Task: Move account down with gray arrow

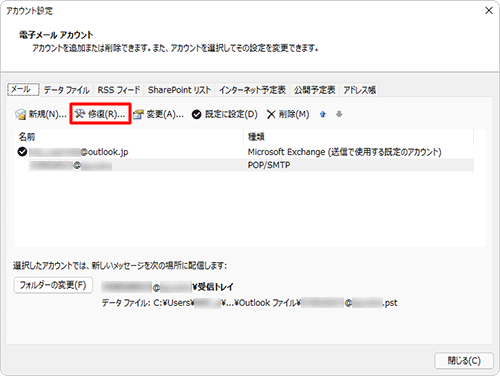Action: point(339,114)
